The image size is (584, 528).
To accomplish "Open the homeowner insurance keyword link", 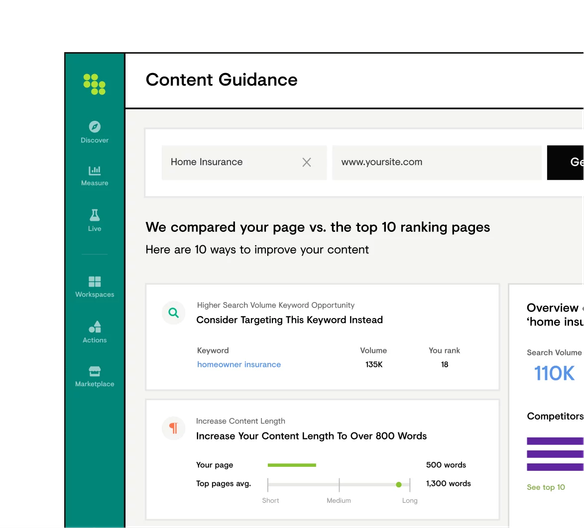I will click(239, 365).
